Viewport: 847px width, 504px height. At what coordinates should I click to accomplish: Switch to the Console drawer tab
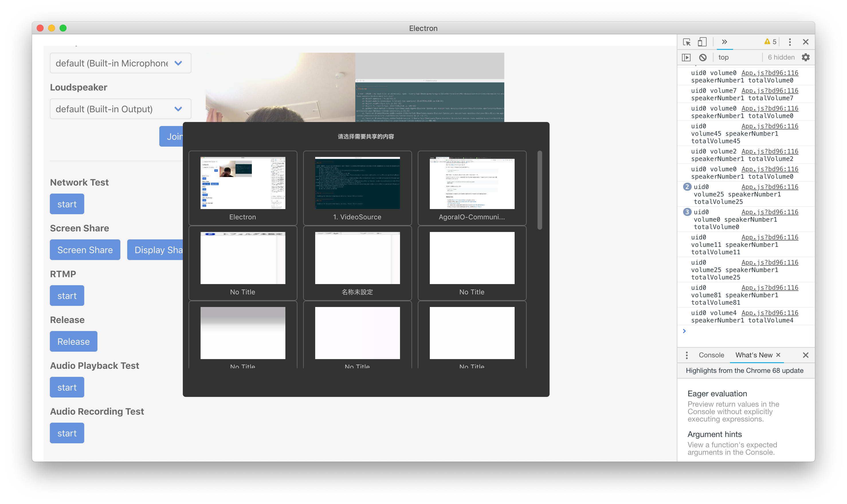tap(711, 355)
